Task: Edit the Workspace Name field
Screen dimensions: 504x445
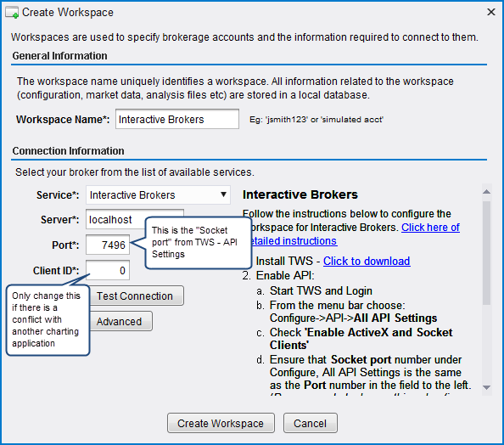Action: (177, 120)
